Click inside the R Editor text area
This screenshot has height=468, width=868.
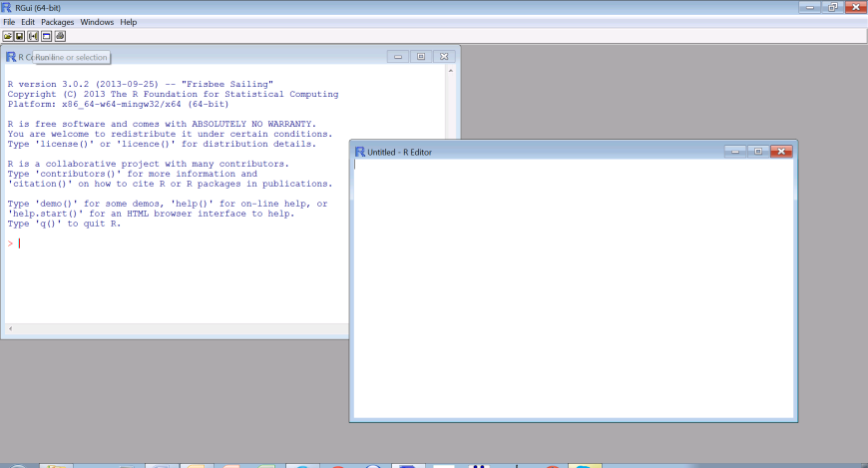coord(574,289)
